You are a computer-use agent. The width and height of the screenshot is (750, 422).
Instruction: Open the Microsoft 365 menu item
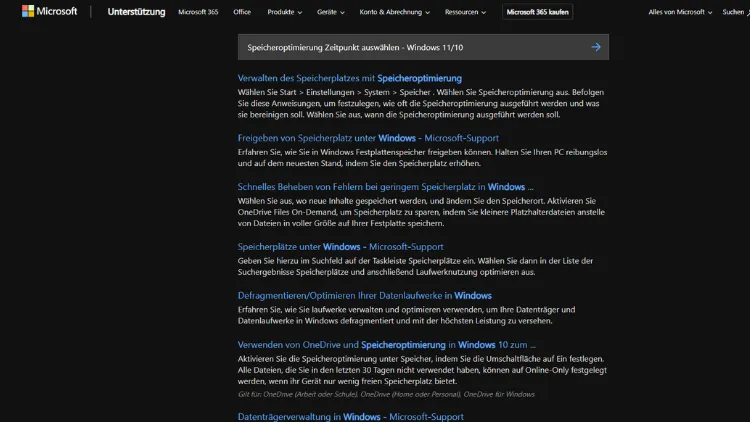pyautogui.click(x=198, y=12)
